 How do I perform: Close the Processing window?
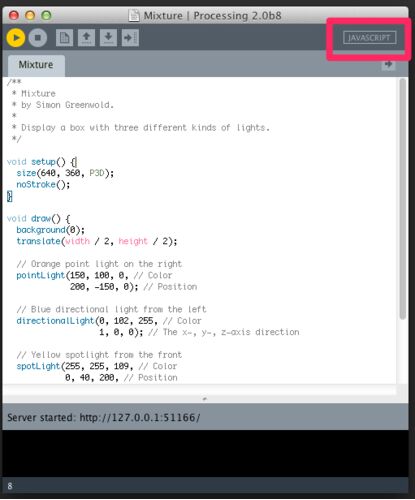click(14, 15)
